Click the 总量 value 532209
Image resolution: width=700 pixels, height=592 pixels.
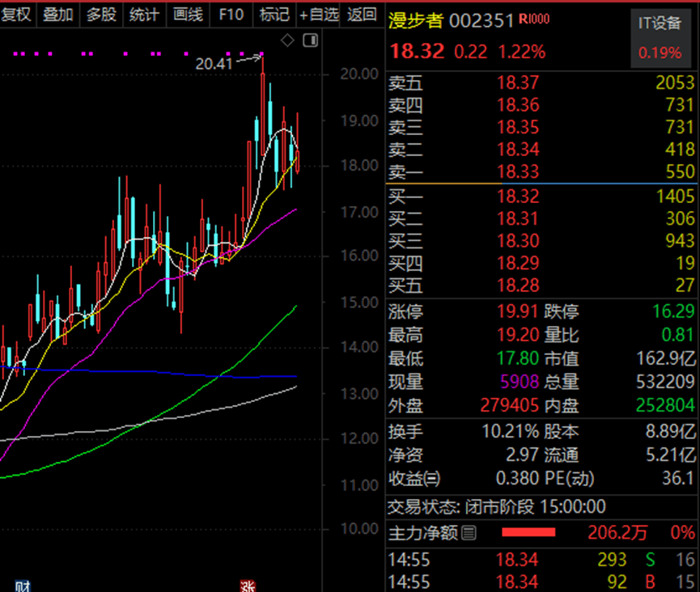tap(665, 382)
